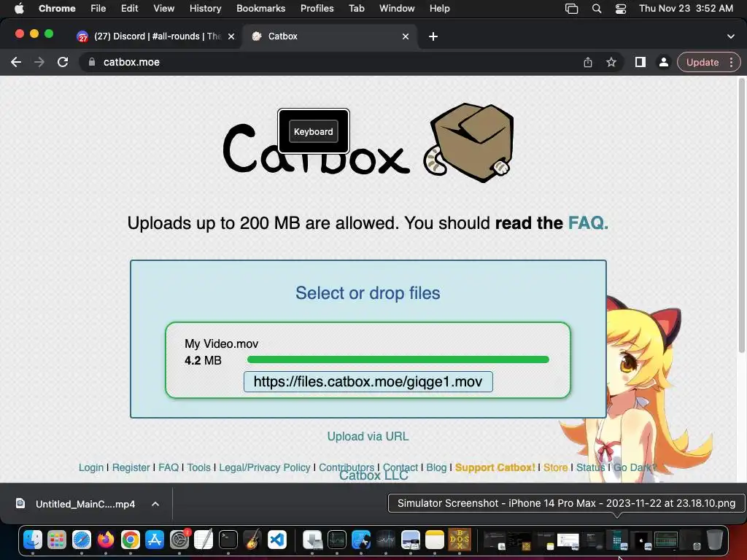Restore minimized Simulator Screenshot window in dock
Screen dimensions: 747x560
(x=617, y=540)
